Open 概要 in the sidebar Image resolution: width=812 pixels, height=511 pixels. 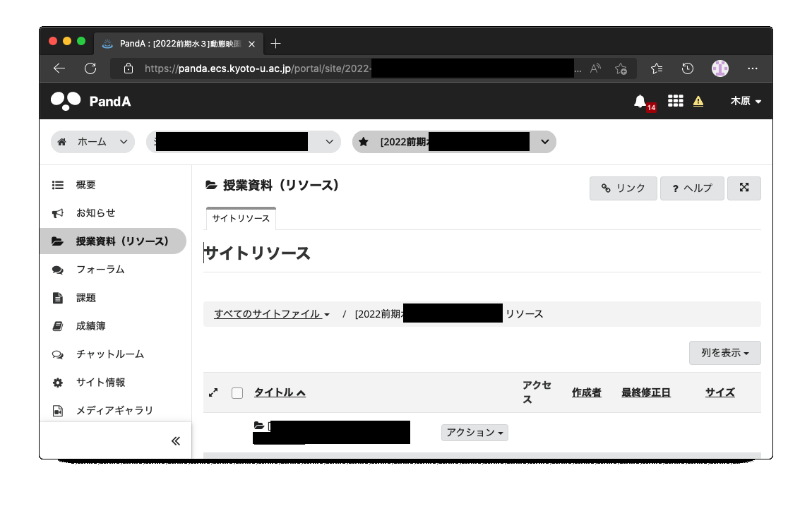(86, 185)
